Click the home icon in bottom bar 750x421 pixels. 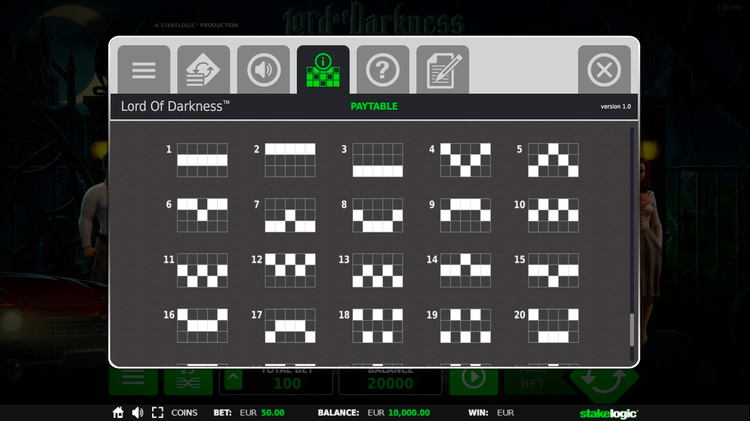118,412
